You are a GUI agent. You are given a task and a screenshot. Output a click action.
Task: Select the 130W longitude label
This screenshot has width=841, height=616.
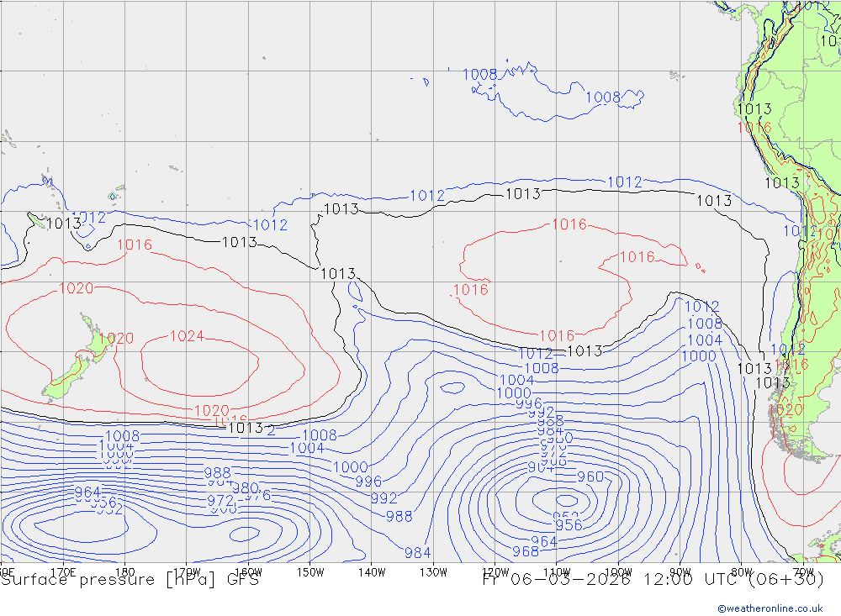pos(433,572)
